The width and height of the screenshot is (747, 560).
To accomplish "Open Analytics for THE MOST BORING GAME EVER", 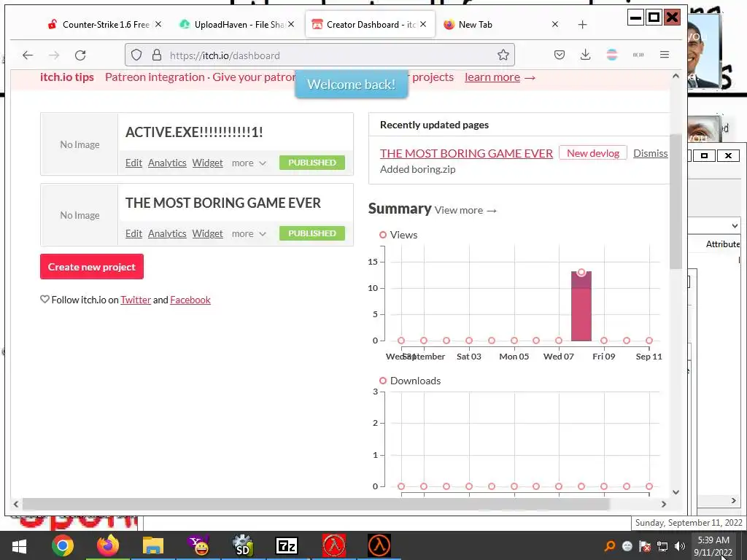I will tap(167, 234).
